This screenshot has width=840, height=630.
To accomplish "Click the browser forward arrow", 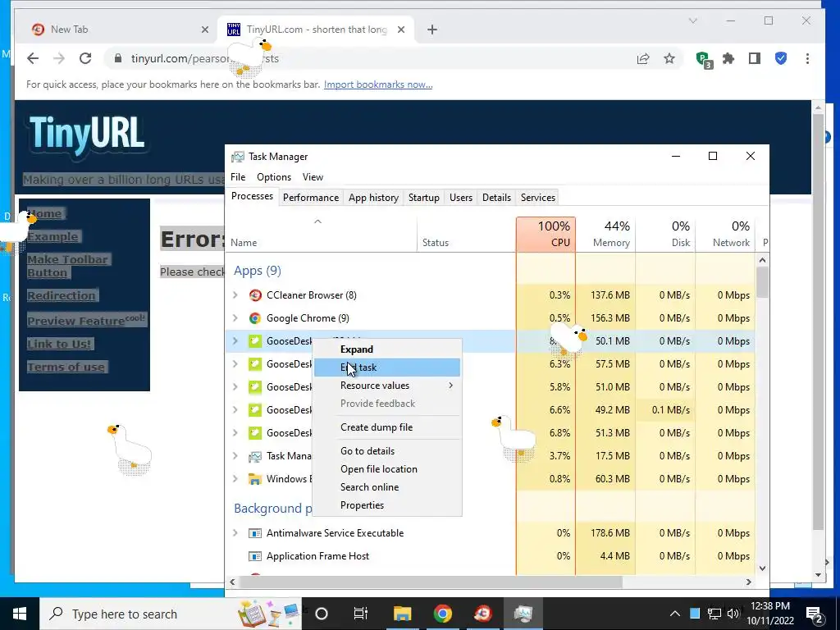I will 59,58.
